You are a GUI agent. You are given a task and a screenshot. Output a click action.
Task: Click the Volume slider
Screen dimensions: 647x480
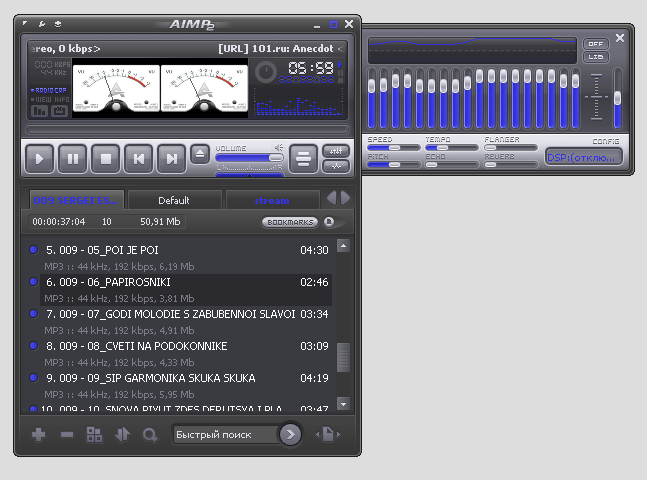[x=247, y=157]
